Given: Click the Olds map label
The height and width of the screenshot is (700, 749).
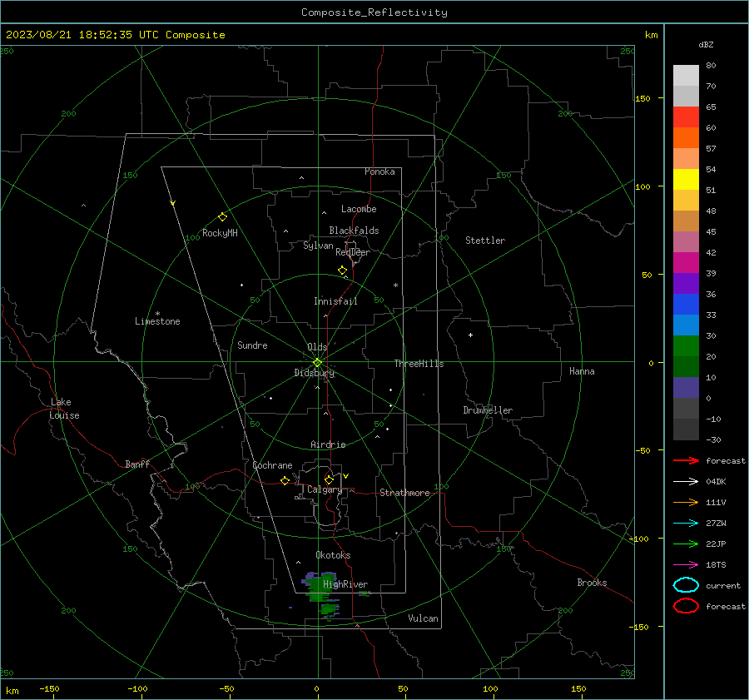Looking at the screenshot, I should tap(317, 347).
